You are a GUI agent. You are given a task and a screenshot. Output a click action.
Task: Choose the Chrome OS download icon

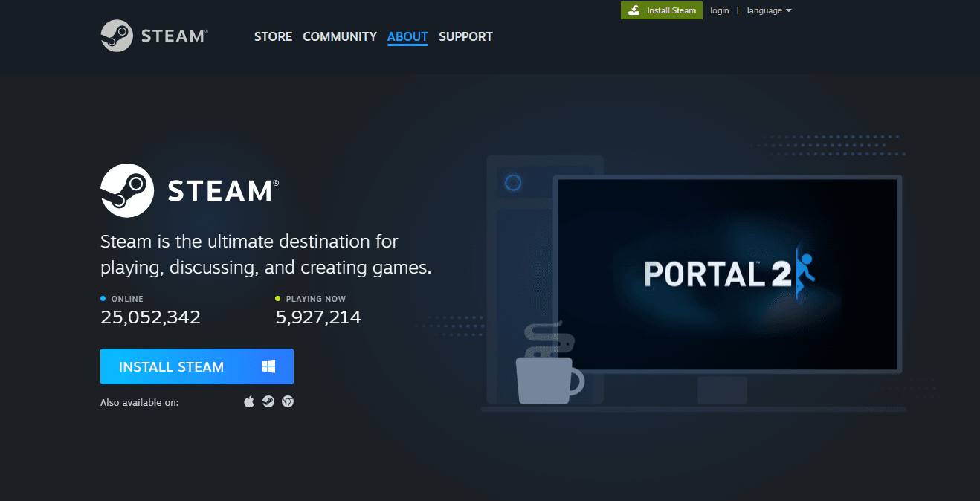coord(288,401)
